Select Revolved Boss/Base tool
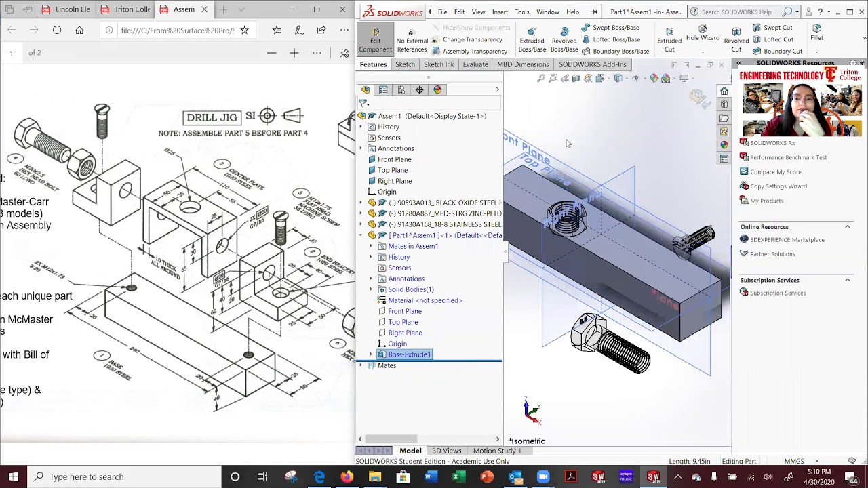 pos(564,40)
